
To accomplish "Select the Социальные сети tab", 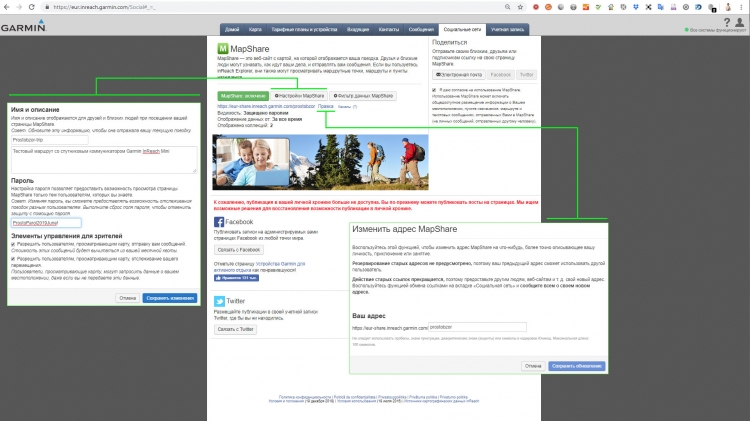I will (462, 30).
